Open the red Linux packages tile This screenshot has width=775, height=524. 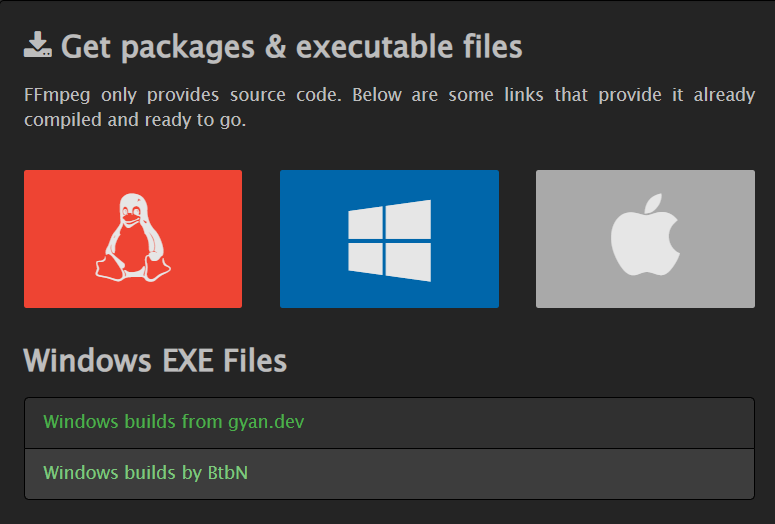coord(133,239)
